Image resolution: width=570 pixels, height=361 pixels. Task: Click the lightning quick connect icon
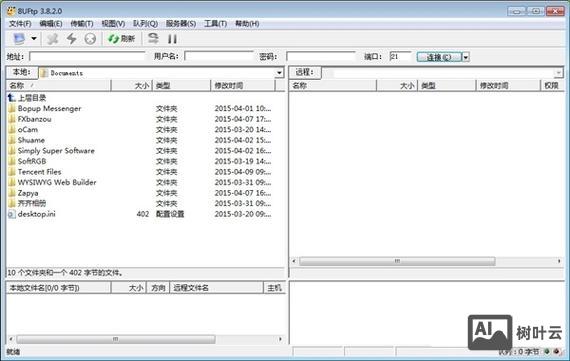tap(72, 39)
